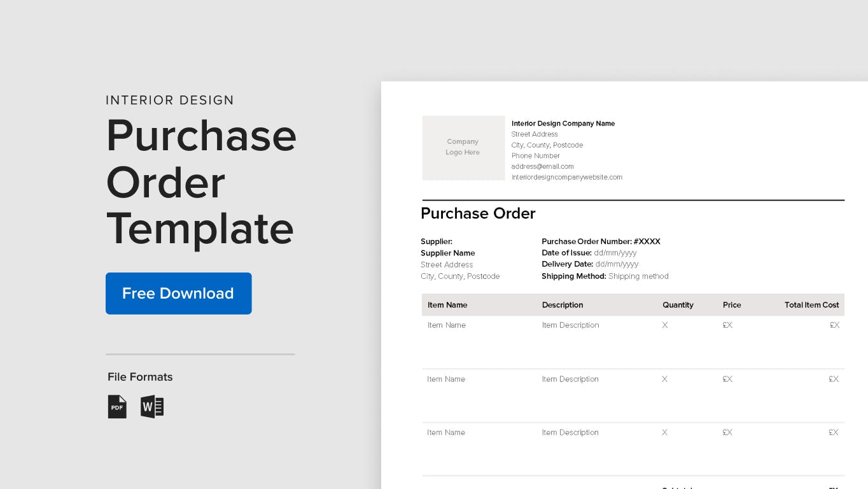Screen dimensions: 868x489
Task: Click the Total Item Cost column header
Action: (x=812, y=305)
